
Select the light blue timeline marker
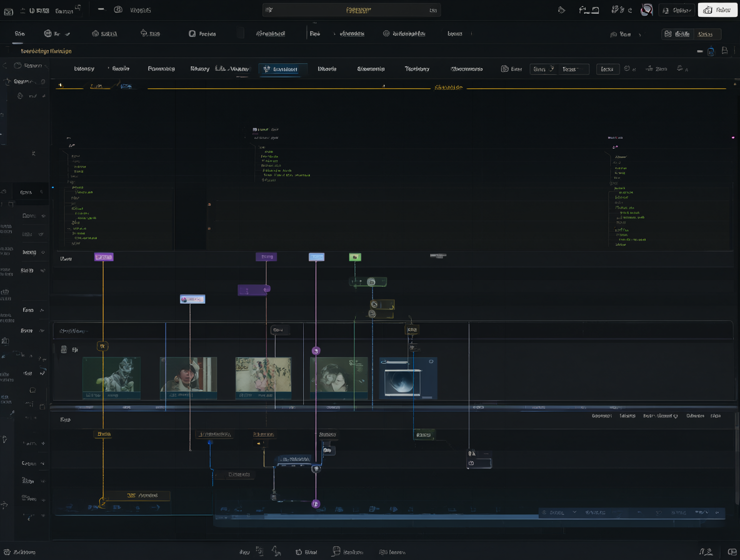316,257
